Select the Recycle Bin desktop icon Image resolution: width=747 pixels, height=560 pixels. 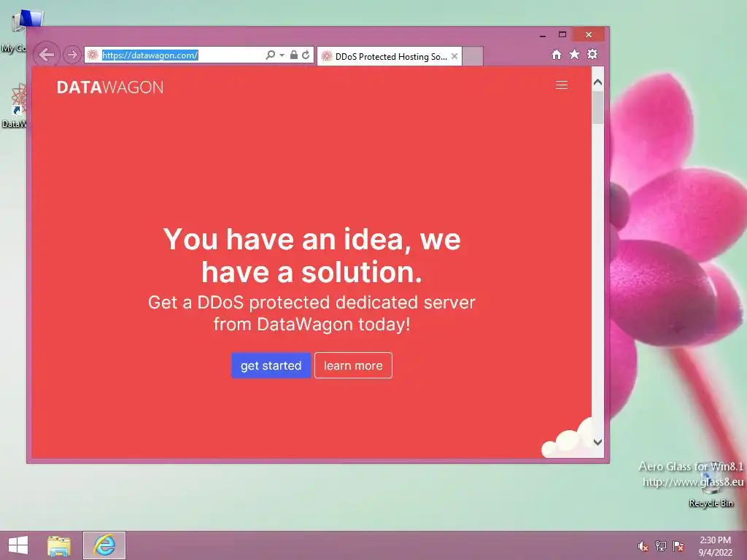tap(711, 486)
